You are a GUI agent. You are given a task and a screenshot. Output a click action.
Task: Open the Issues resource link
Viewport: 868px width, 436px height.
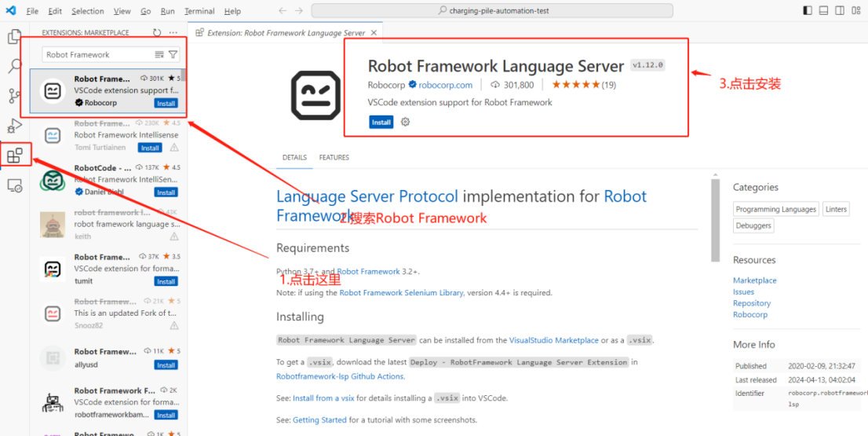[x=743, y=292]
